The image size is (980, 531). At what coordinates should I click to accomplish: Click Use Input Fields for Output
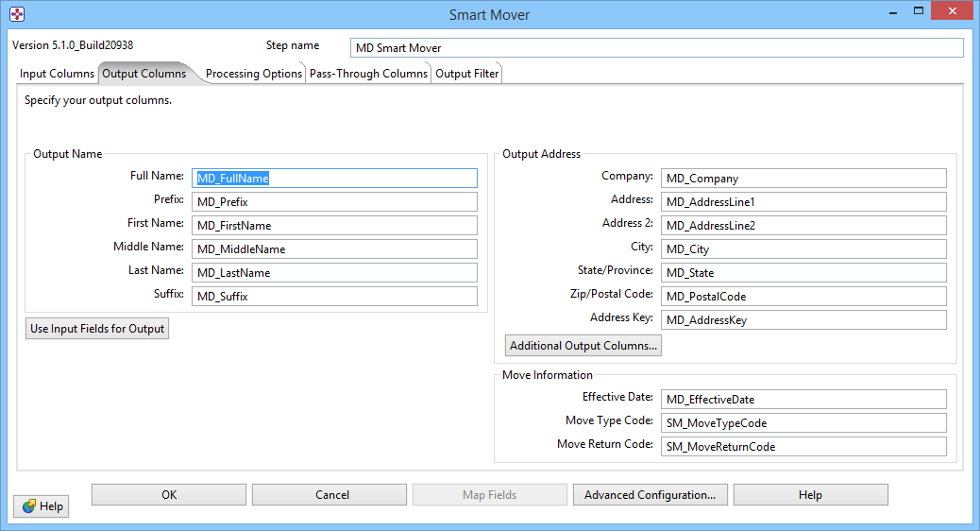tap(97, 329)
